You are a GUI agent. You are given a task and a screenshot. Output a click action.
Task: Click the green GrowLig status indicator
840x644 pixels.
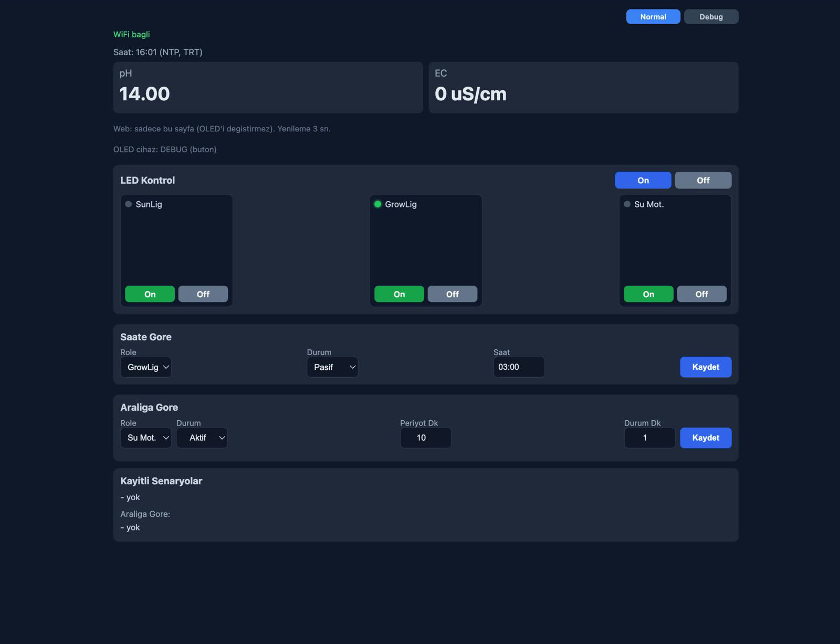[x=377, y=204]
